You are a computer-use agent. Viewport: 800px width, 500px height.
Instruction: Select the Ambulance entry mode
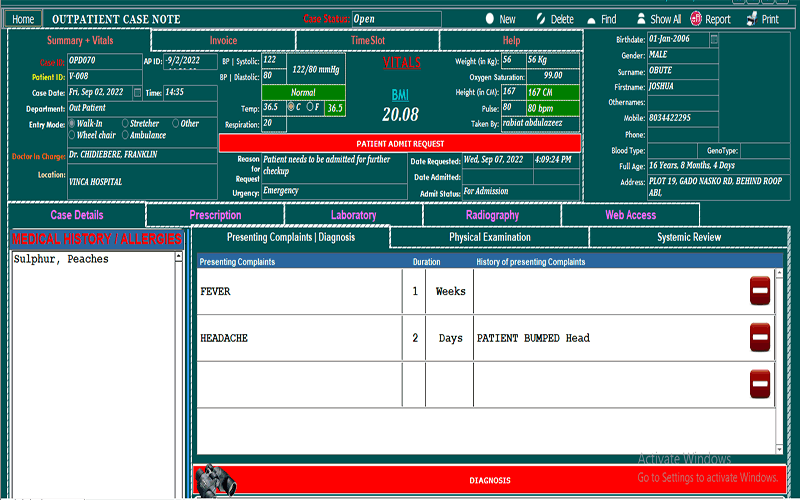(125, 135)
